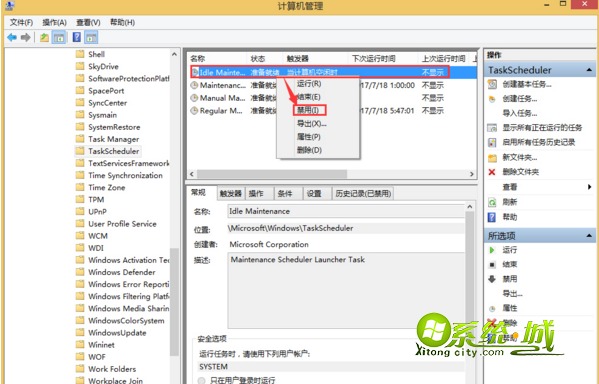The image size is (599, 384).
Task: Click the green 运行 play icon
Action: 492,250
